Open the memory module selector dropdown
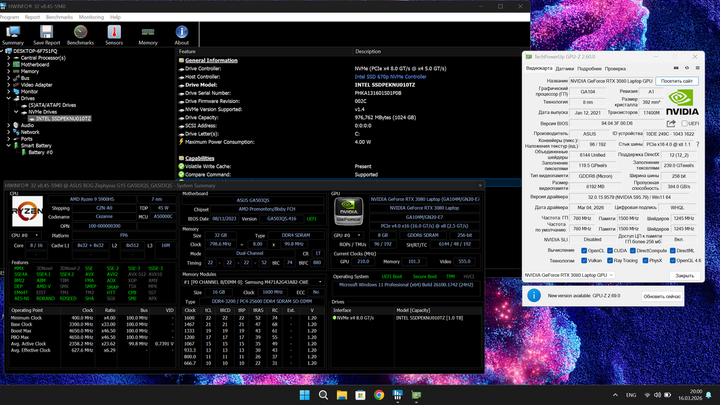720x405 pixels. click(x=253, y=282)
